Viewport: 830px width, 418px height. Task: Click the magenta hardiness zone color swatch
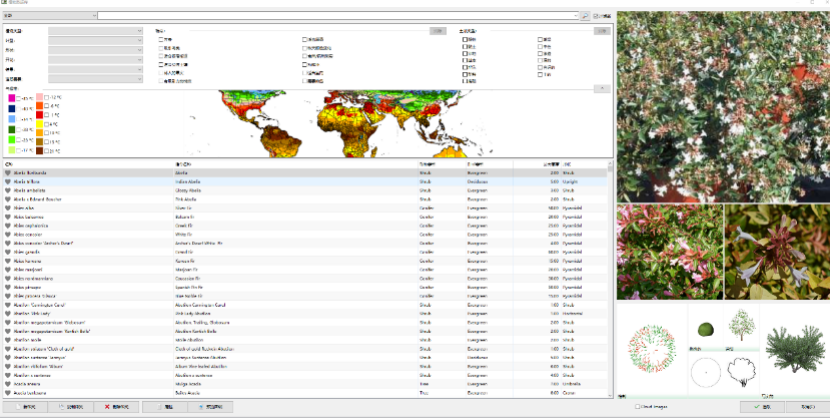(x=12, y=98)
